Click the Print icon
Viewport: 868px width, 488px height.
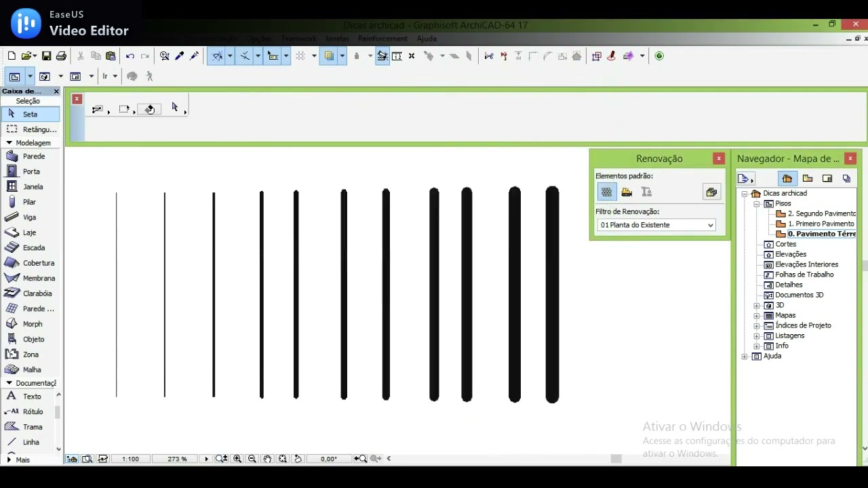pyautogui.click(x=61, y=56)
